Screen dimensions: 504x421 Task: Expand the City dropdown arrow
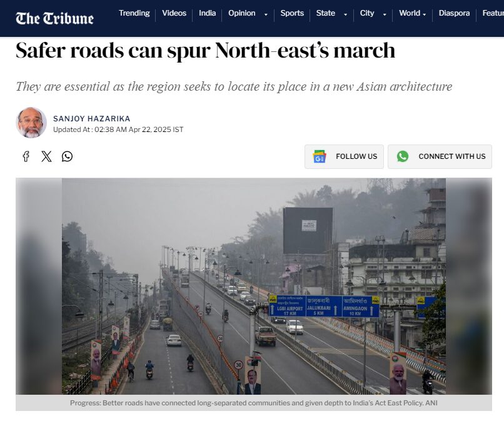click(385, 14)
